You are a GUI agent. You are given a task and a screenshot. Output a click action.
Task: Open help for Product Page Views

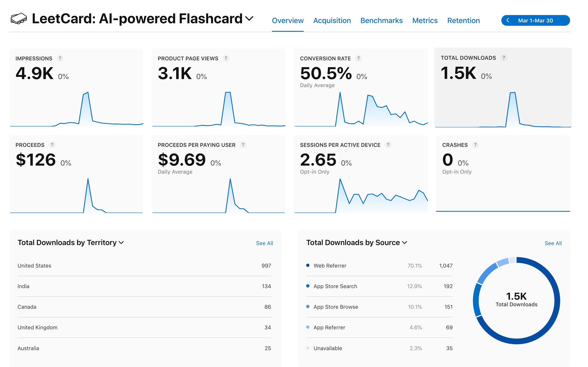click(226, 58)
